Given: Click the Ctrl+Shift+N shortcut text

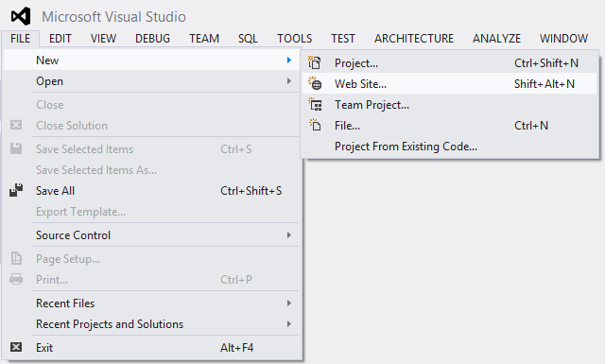Looking at the screenshot, I should 546,63.
